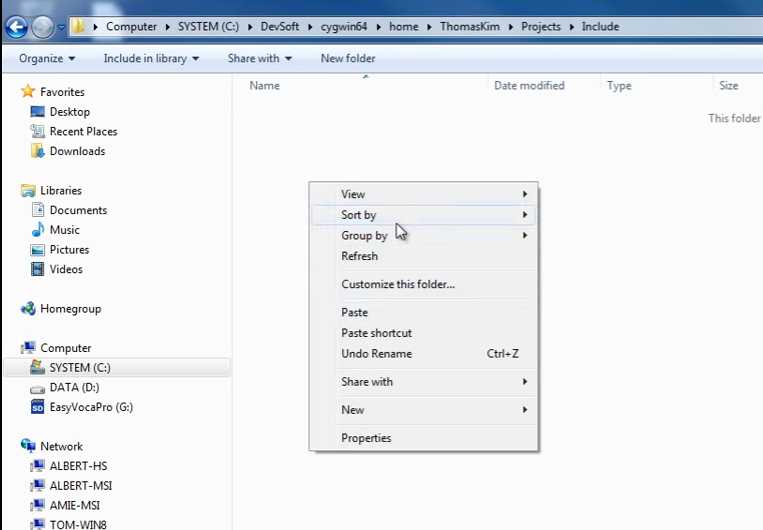763x530 pixels.
Task: Click the Libraries icon in sidebar
Action: tap(28, 190)
